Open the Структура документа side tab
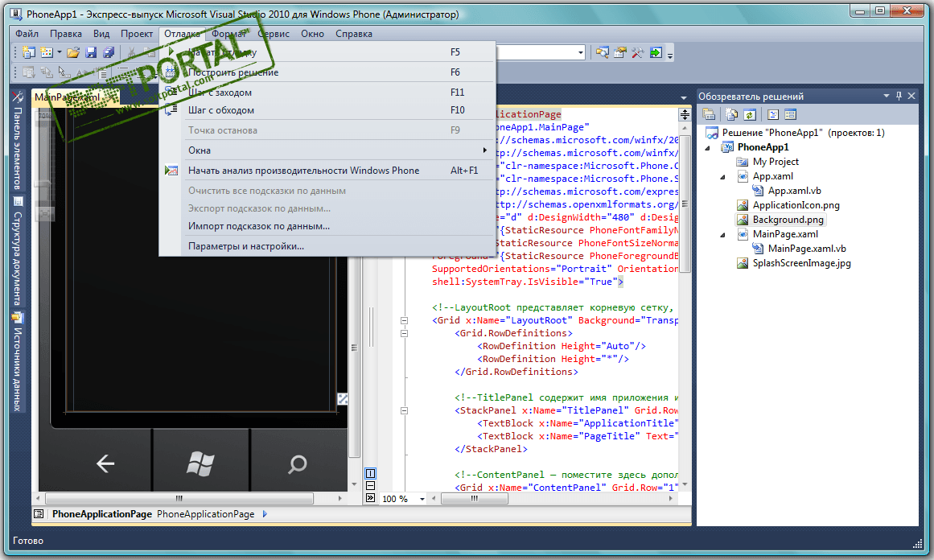 (17, 251)
